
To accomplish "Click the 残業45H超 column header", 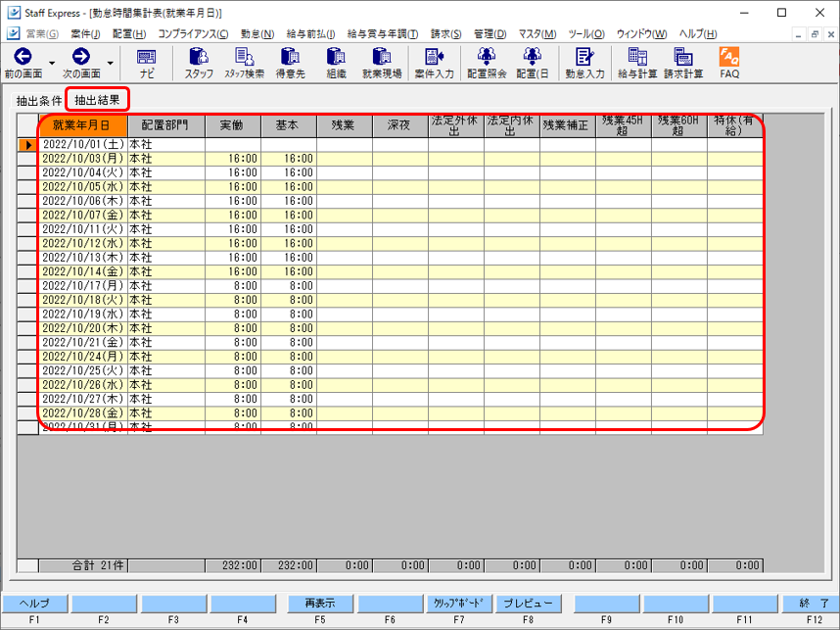I will pos(623,125).
